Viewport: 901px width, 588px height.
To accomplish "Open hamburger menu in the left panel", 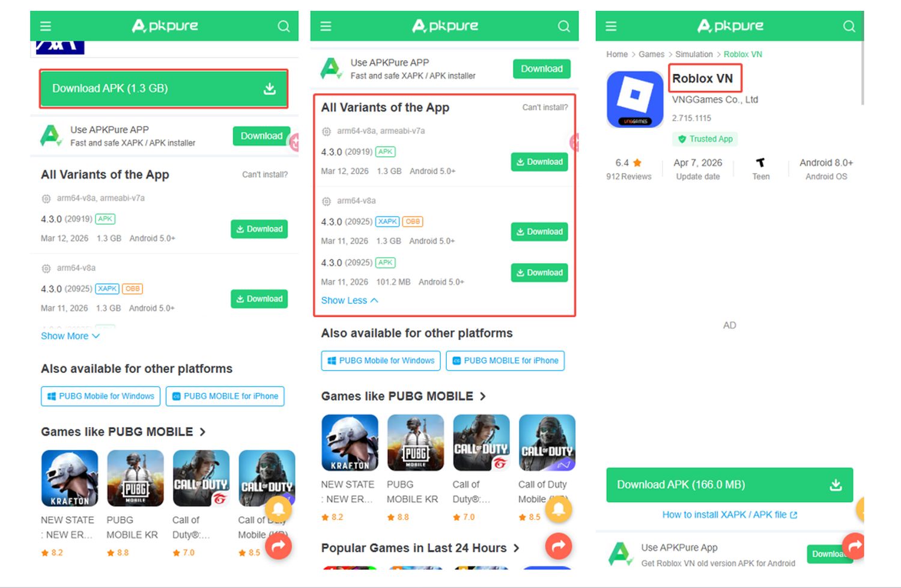I will pos(46,26).
